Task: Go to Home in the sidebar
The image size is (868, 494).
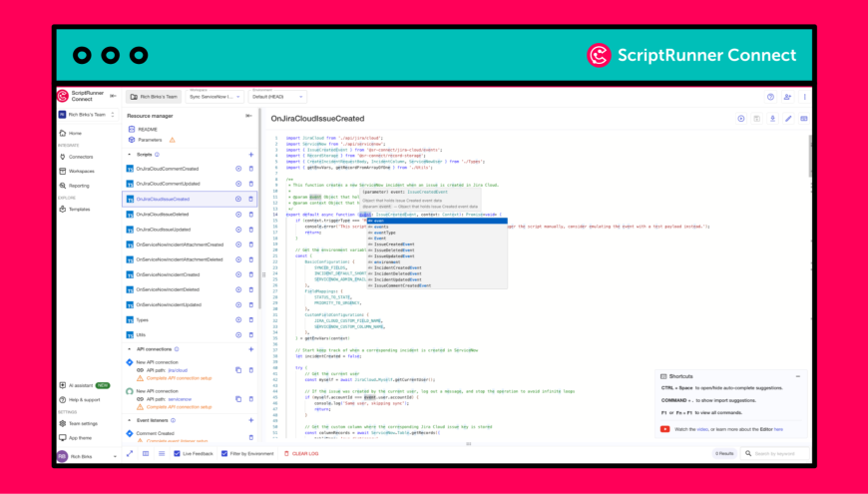Action: (71, 134)
